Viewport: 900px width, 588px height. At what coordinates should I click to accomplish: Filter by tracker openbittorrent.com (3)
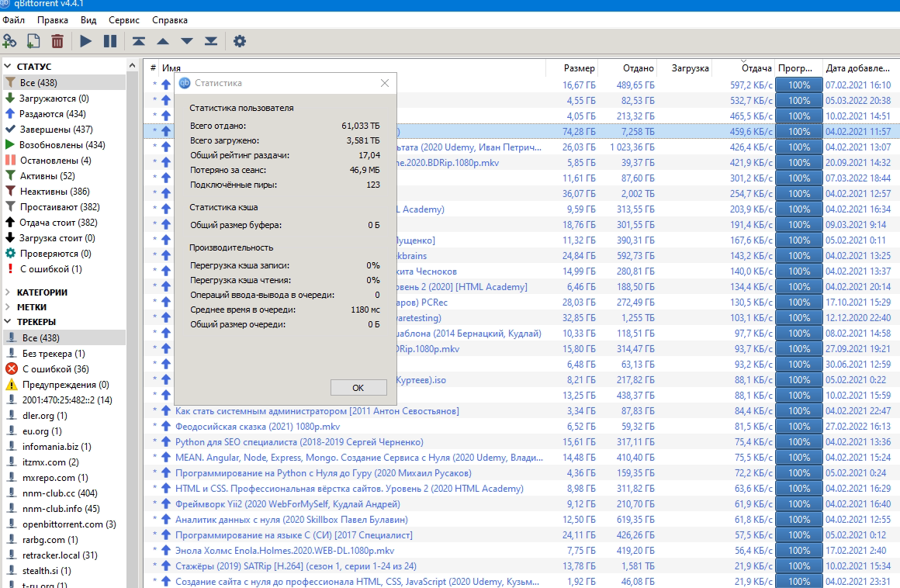(x=64, y=524)
